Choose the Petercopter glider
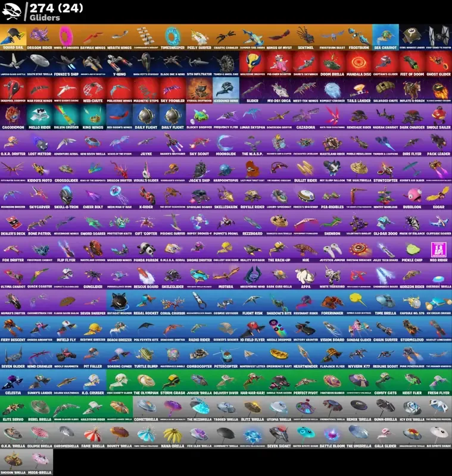This screenshot has height=476, width=452. click(x=226, y=356)
